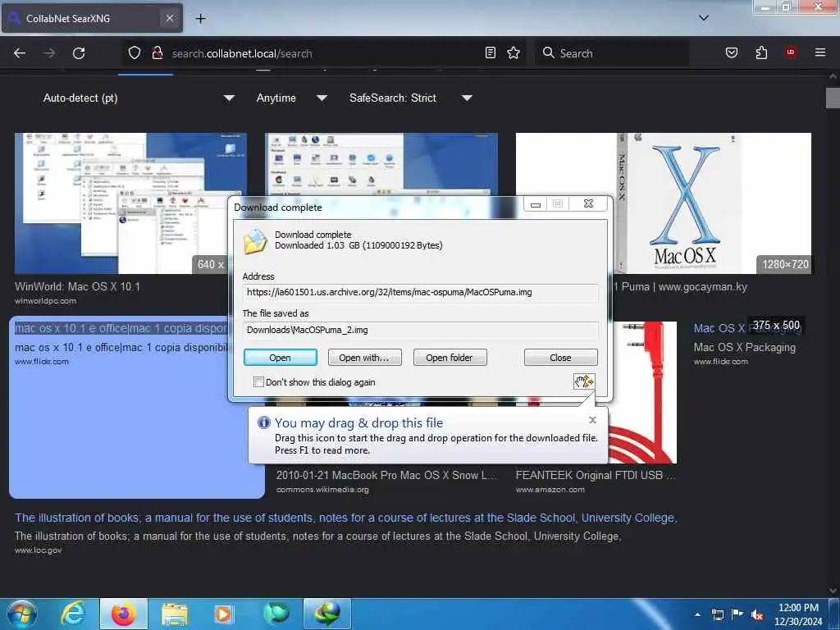Click the forward navigation arrow
The width and height of the screenshot is (840, 630).
click(49, 53)
